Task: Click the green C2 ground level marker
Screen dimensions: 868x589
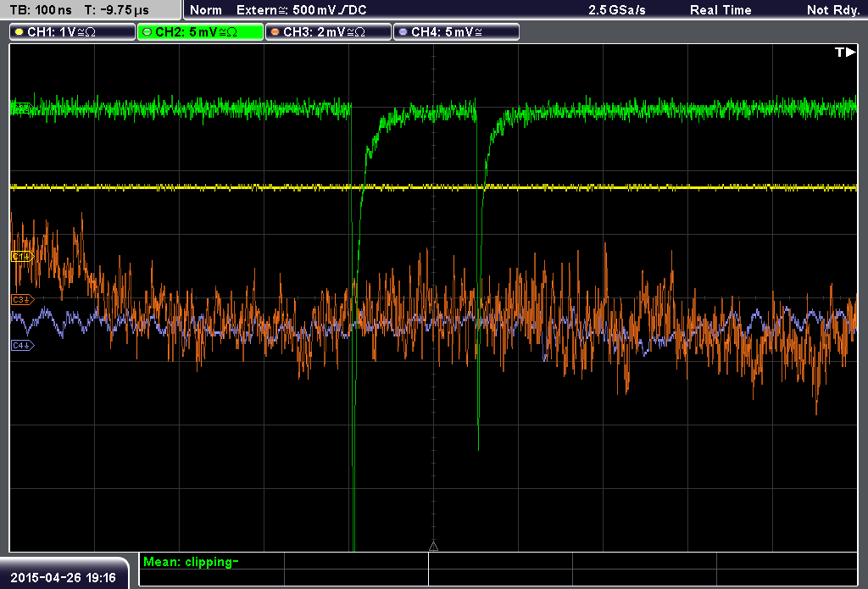Action: click(21, 108)
